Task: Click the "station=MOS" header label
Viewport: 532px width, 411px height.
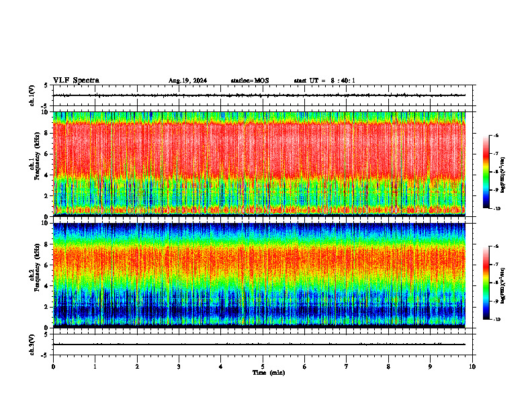Action: coord(250,81)
